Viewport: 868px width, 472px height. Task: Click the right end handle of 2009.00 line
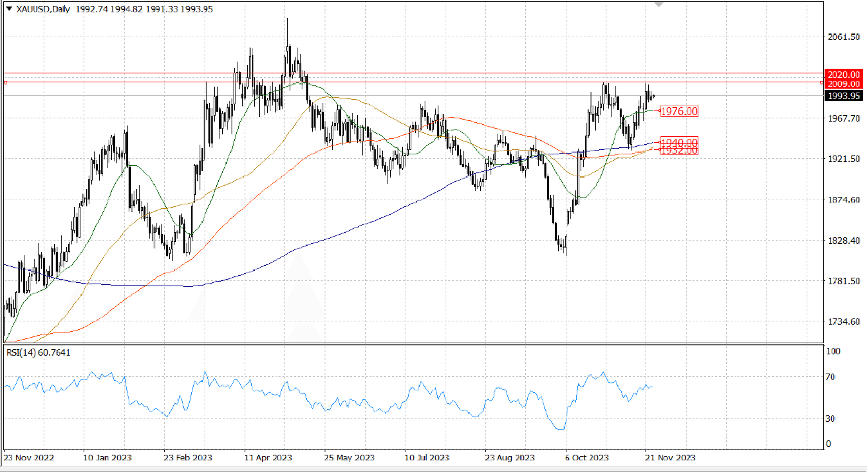pyautogui.click(x=821, y=82)
